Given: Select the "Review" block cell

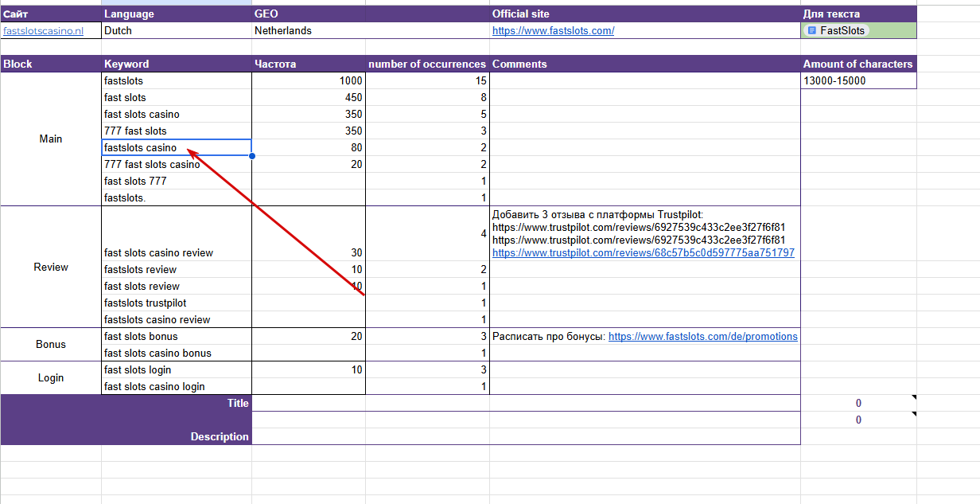Looking at the screenshot, I should click(51, 267).
